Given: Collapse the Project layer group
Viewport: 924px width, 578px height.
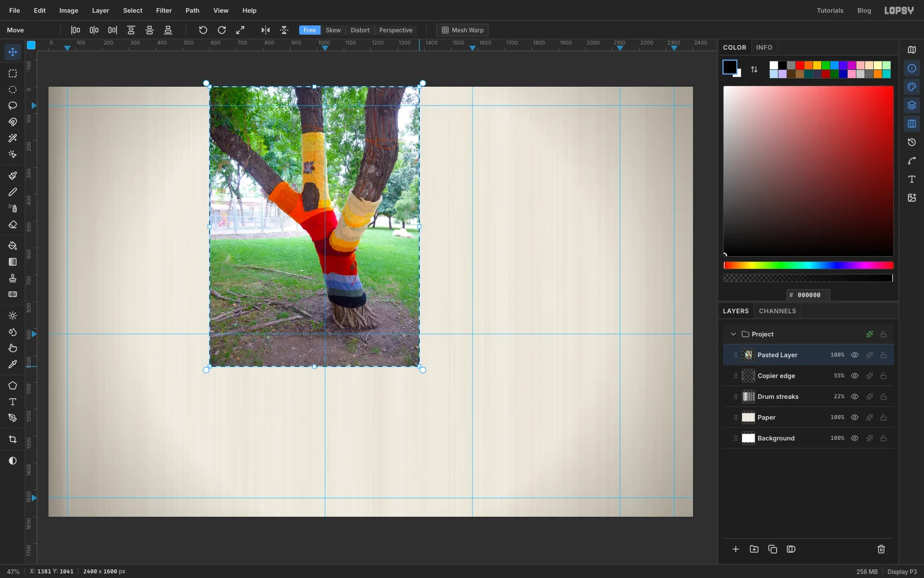Looking at the screenshot, I should [x=733, y=334].
